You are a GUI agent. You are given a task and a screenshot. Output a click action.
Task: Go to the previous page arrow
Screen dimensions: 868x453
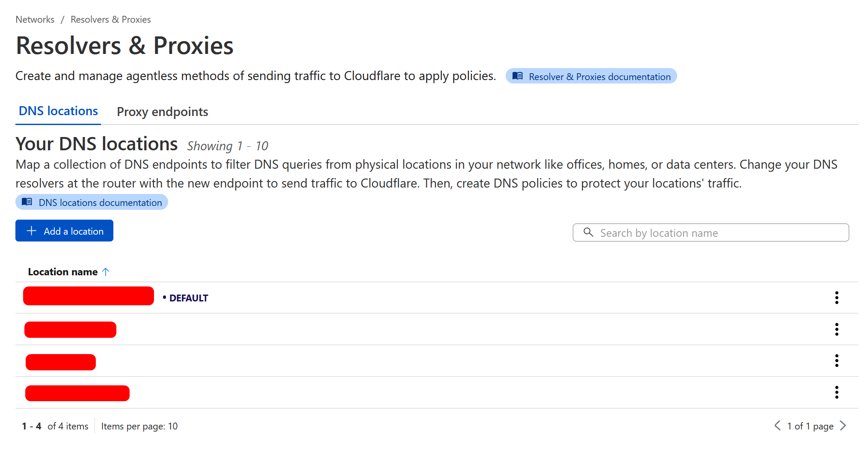pos(777,426)
